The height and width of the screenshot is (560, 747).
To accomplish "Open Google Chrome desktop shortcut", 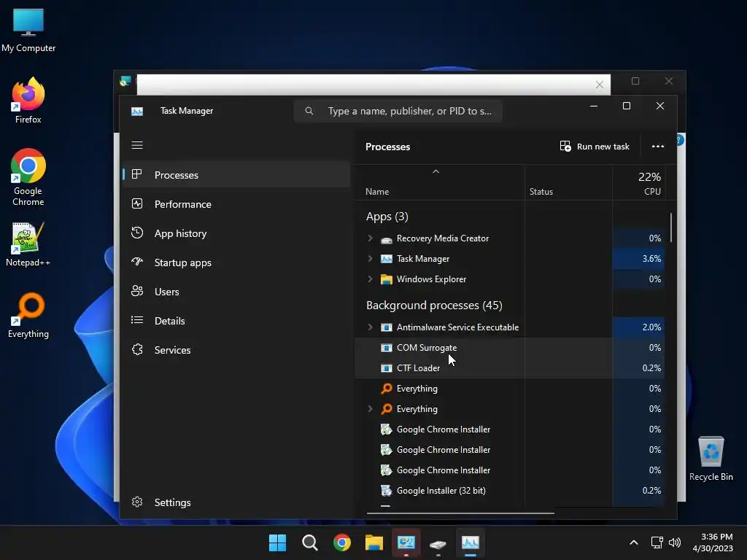I will (x=28, y=177).
